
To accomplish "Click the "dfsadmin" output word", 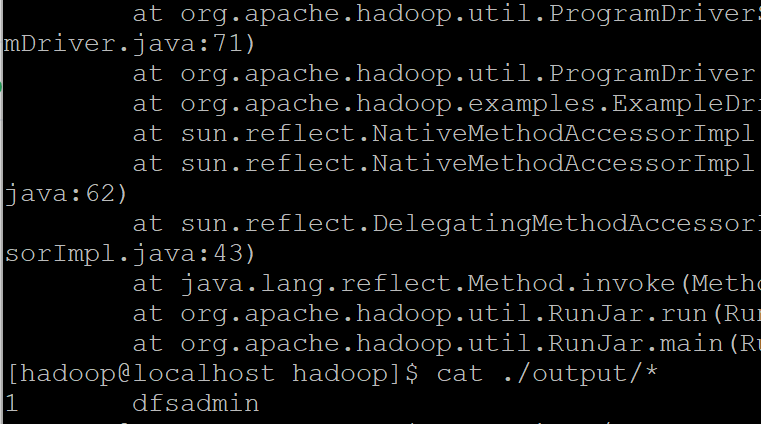I will [x=196, y=404].
